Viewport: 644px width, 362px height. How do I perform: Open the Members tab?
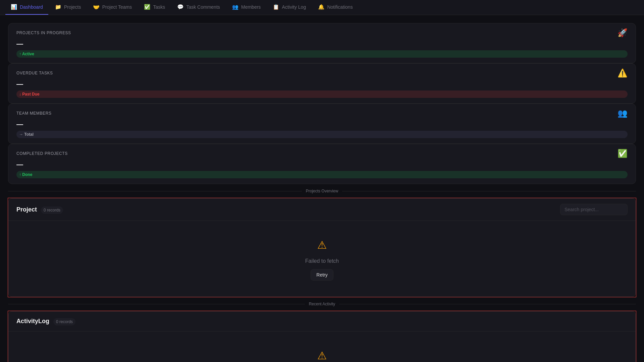coord(246,7)
